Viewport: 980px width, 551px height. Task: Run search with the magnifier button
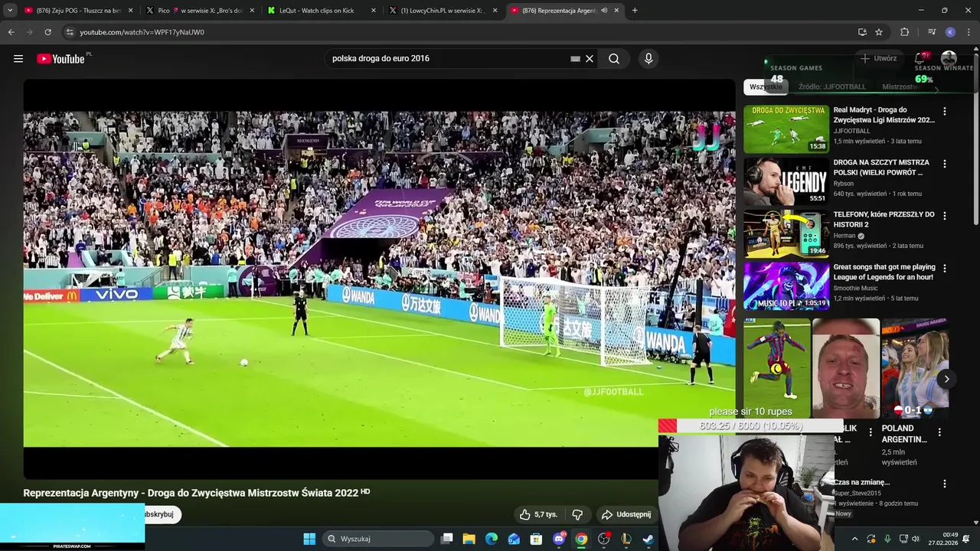[x=614, y=59]
